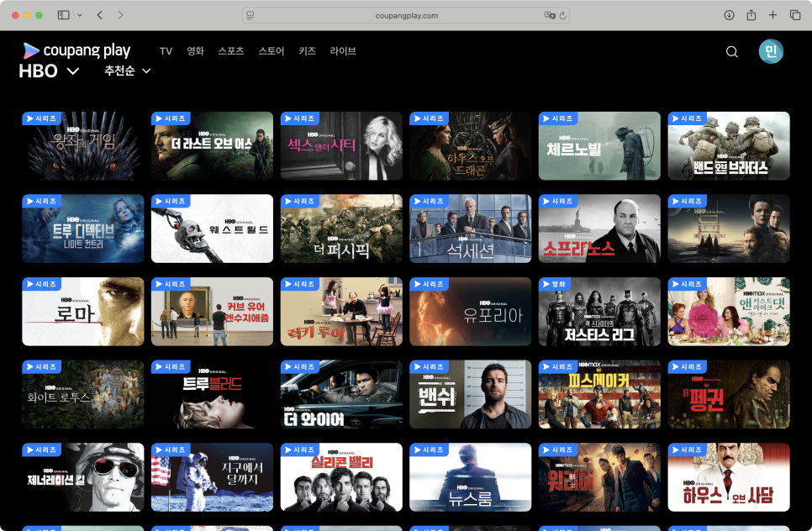812x531 pixels.
Task: Show tab overview icon
Action: (x=795, y=15)
